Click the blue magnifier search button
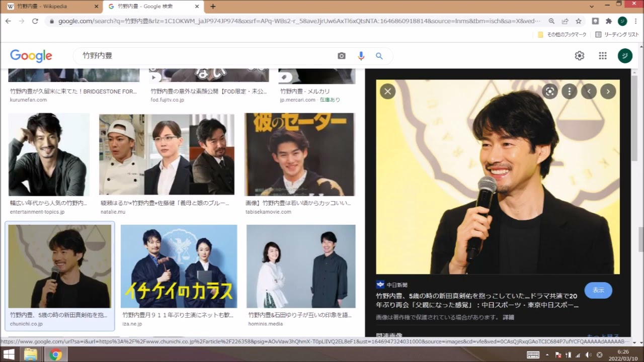This screenshot has width=644, height=362. (379, 56)
